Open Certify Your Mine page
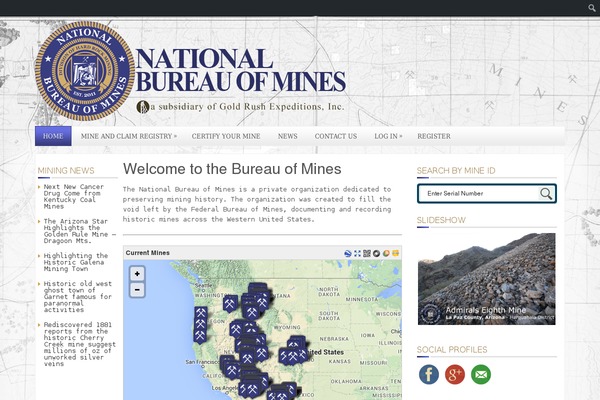Viewport: 600px width, 400px height. tap(226, 136)
